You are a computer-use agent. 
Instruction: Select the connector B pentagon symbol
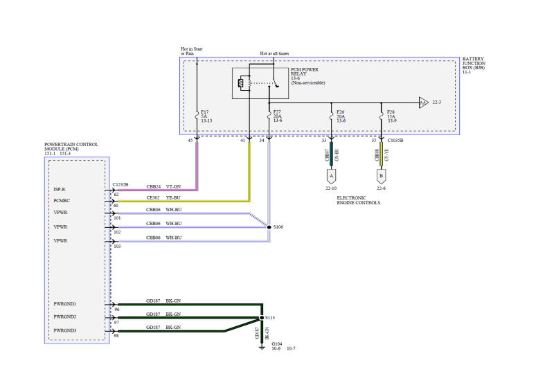pyautogui.click(x=381, y=177)
